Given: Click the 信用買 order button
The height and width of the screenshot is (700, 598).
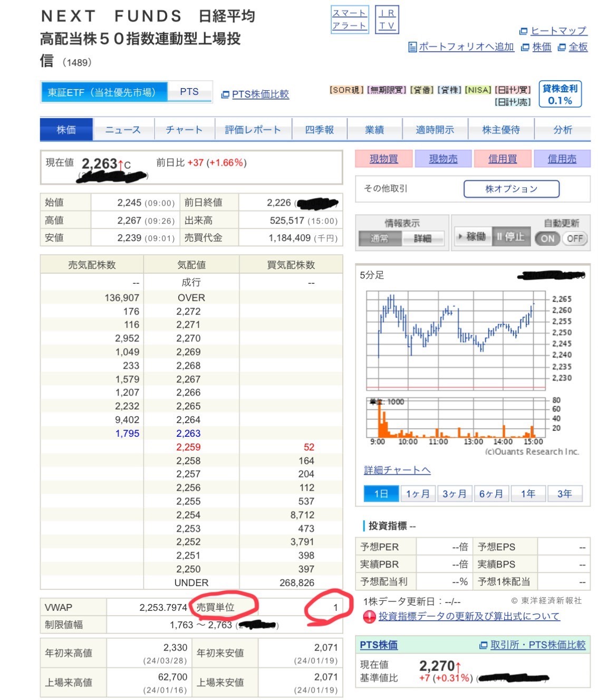Looking at the screenshot, I should pos(503,159).
